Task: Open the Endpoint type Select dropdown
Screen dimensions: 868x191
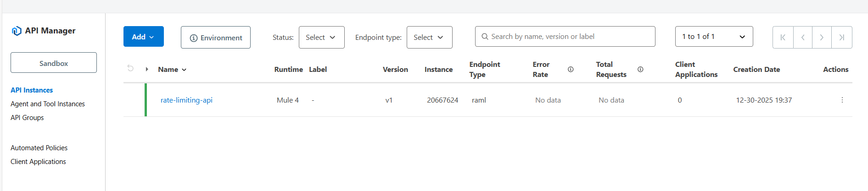Action: click(429, 38)
